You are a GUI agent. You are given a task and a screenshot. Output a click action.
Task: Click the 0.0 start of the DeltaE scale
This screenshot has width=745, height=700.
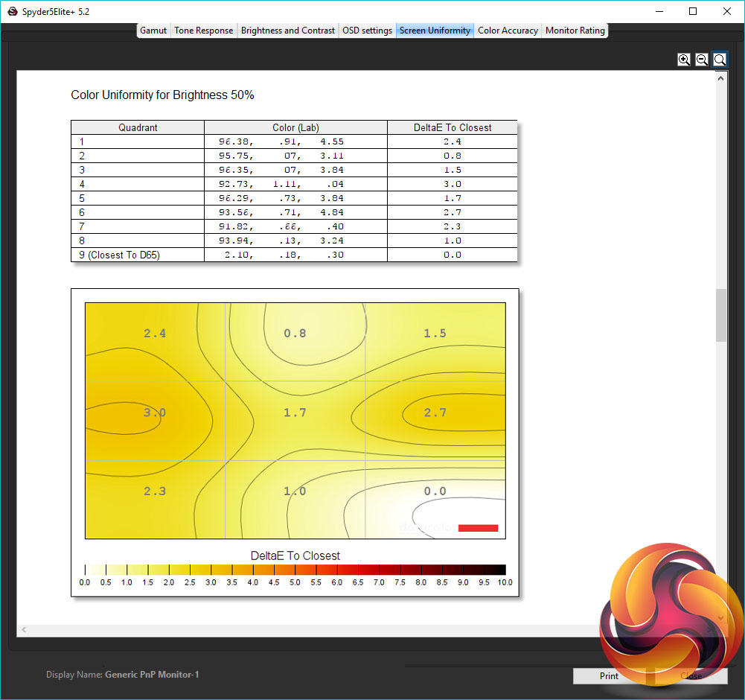pyautogui.click(x=85, y=582)
